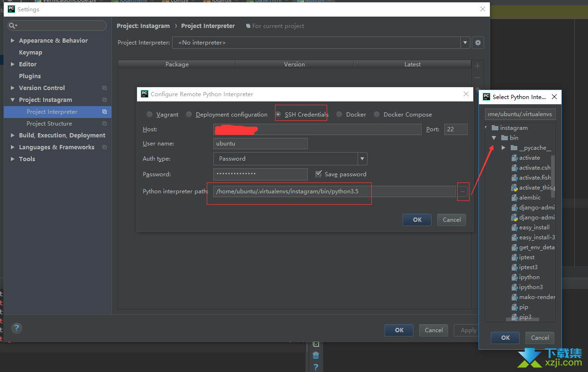Viewport: 588px width, 372px height.
Task: Click Cancel in the Settings window
Action: (x=434, y=330)
